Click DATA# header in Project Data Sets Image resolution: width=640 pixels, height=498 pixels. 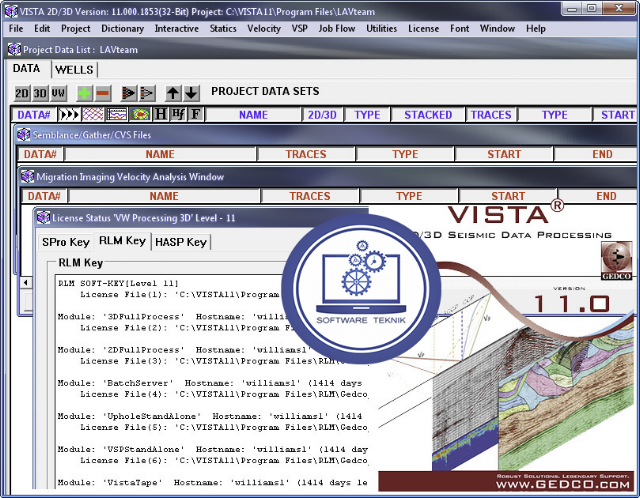(x=34, y=115)
